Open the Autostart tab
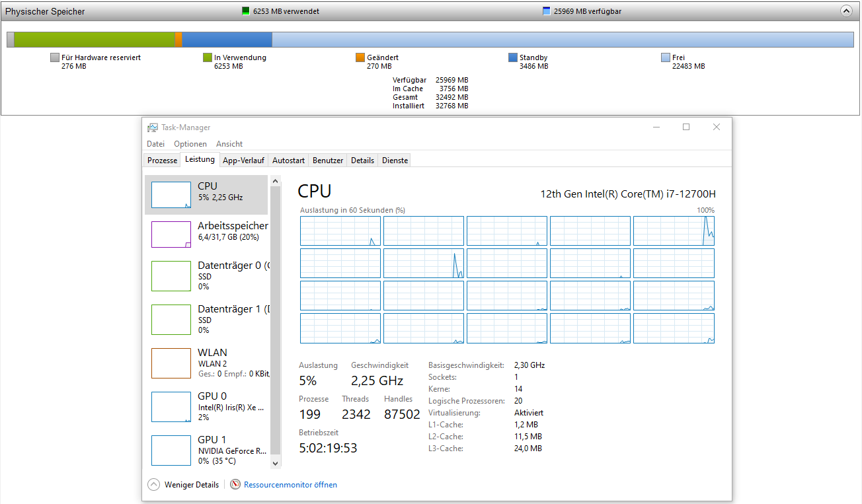Viewport: 862px width, 504px height. tap(289, 161)
